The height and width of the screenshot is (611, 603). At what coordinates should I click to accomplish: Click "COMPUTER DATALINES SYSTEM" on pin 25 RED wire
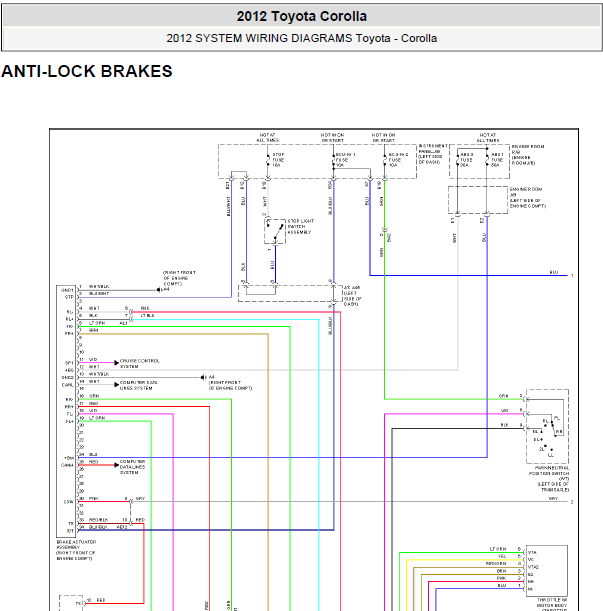tap(132, 467)
